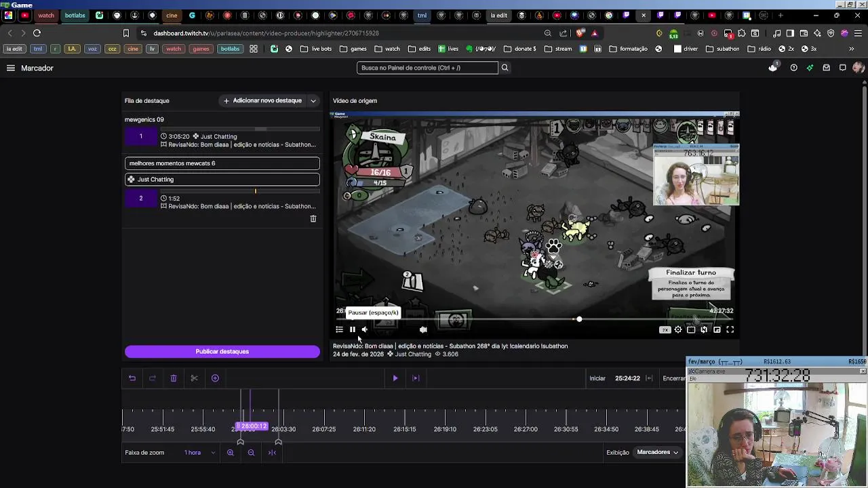Open video player settings gear
The height and width of the screenshot is (488, 868).
point(678,330)
